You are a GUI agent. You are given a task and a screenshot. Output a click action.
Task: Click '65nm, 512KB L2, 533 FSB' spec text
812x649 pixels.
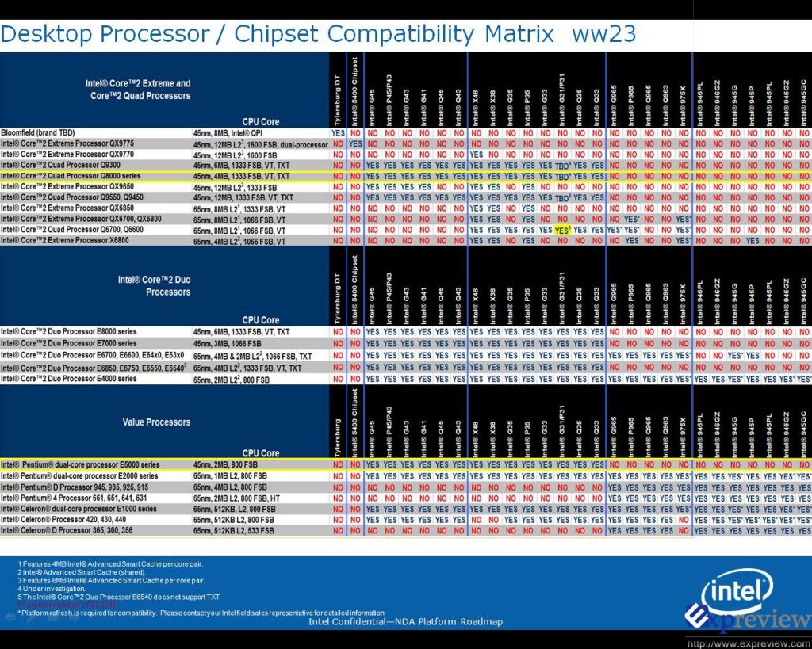[234, 531]
